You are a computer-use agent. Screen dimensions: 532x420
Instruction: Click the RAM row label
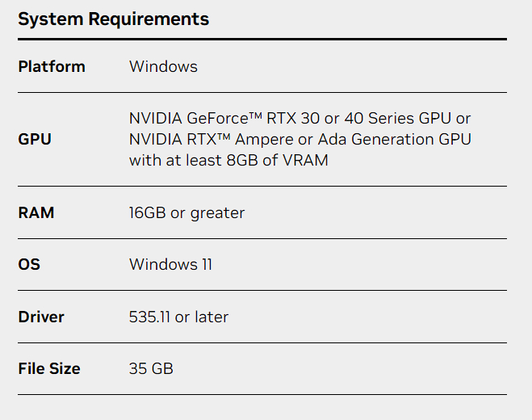tap(36, 212)
